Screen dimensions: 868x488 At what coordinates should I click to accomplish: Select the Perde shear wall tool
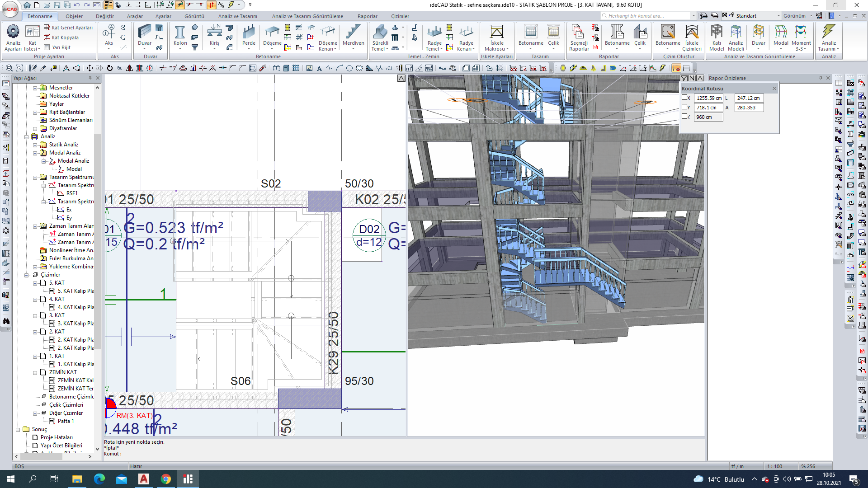click(249, 38)
